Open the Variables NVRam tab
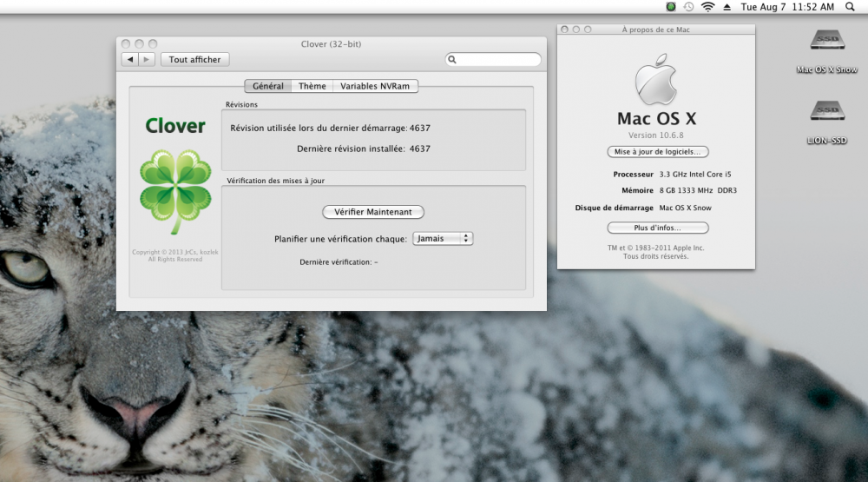868x482 pixels. [375, 86]
